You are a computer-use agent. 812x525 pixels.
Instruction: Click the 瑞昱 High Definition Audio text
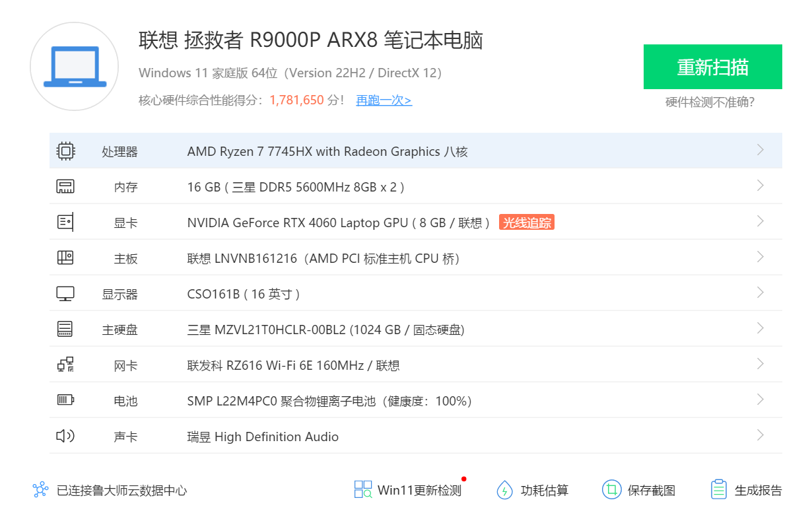(x=263, y=437)
